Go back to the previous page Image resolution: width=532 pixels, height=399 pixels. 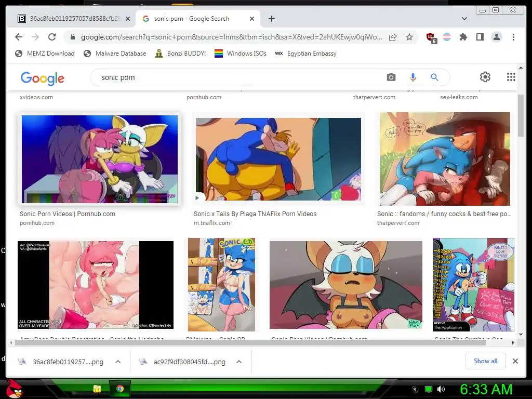[19, 37]
